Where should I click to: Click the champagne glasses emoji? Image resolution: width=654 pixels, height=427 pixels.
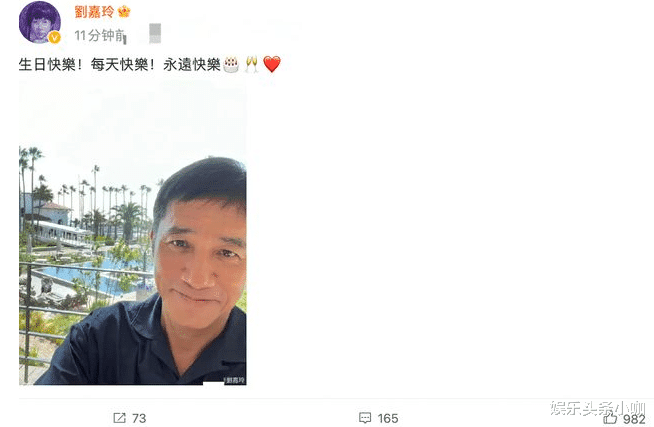click(x=252, y=65)
